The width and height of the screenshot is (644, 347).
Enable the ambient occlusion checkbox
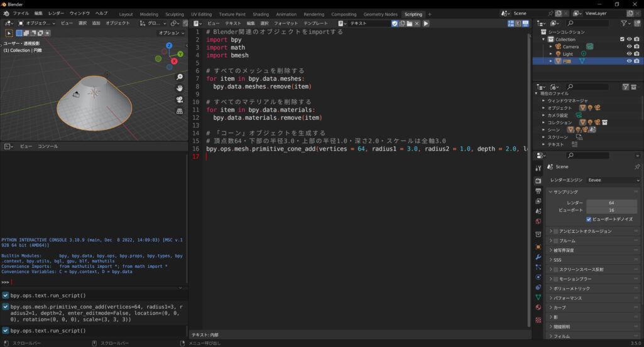tap(556, 232)
